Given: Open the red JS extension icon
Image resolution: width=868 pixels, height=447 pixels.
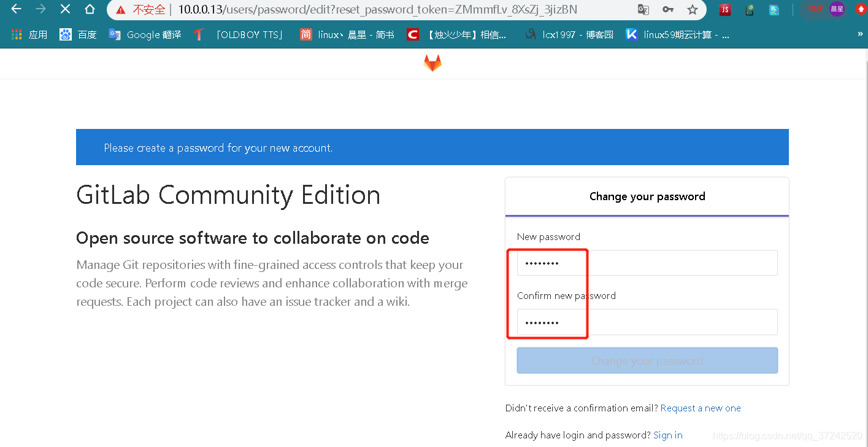Looking at the screenshot, I should click(725, 9).
